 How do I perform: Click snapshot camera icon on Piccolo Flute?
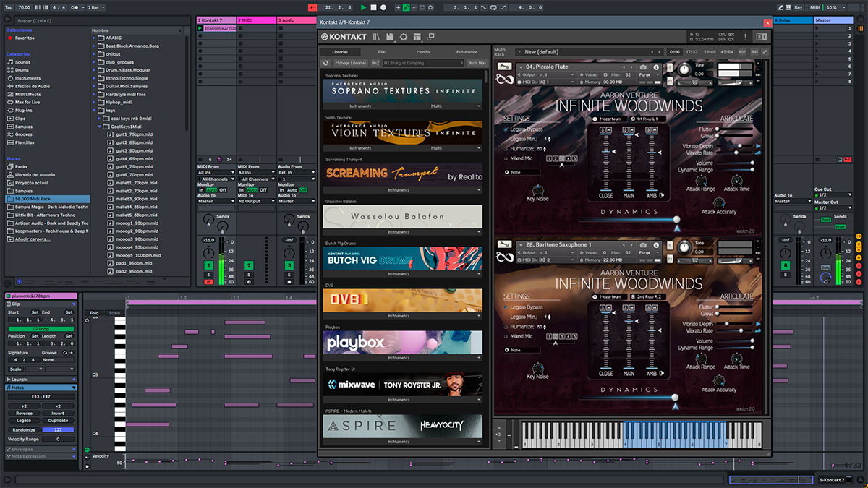644,67
